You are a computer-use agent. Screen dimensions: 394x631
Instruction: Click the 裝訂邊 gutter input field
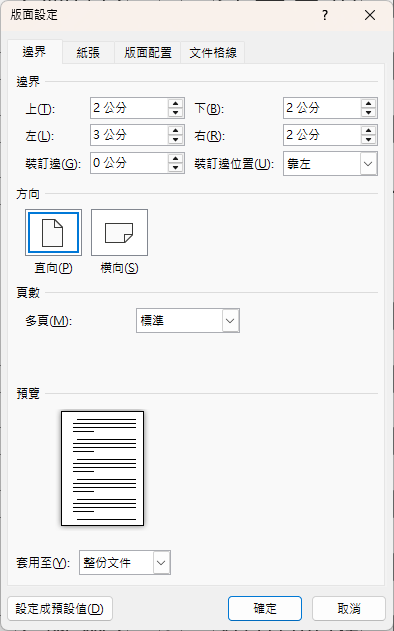(x=129, y=163)
